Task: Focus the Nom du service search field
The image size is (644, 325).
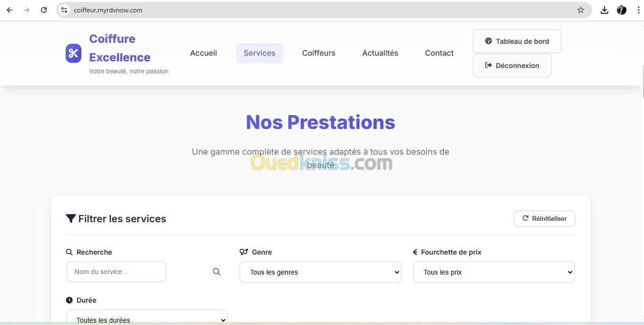Action: (116, 272)
